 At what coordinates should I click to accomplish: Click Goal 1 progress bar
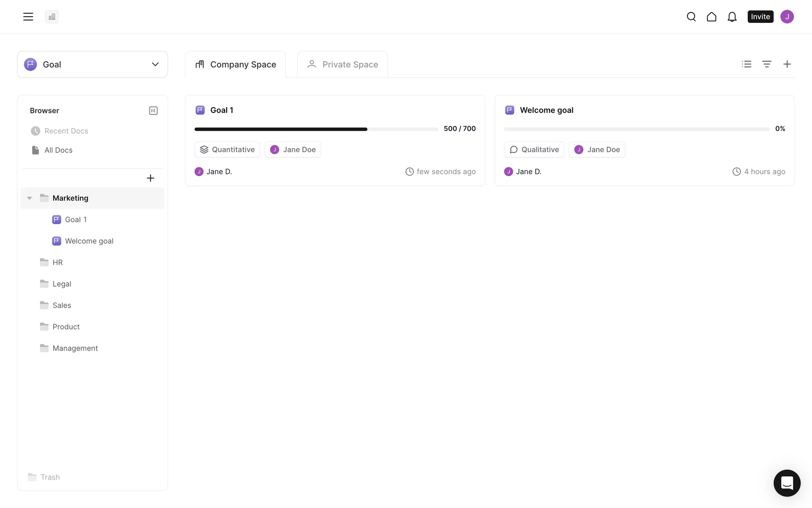point(316,129)
